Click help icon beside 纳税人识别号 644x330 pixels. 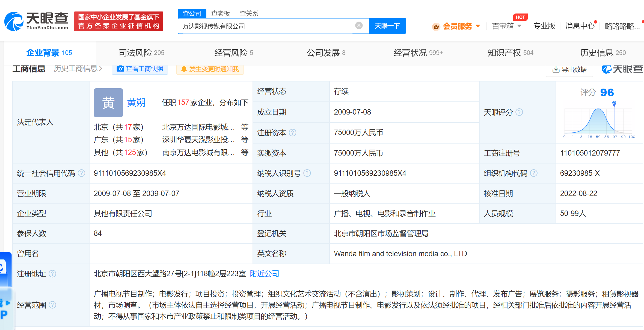pos(307,173)
